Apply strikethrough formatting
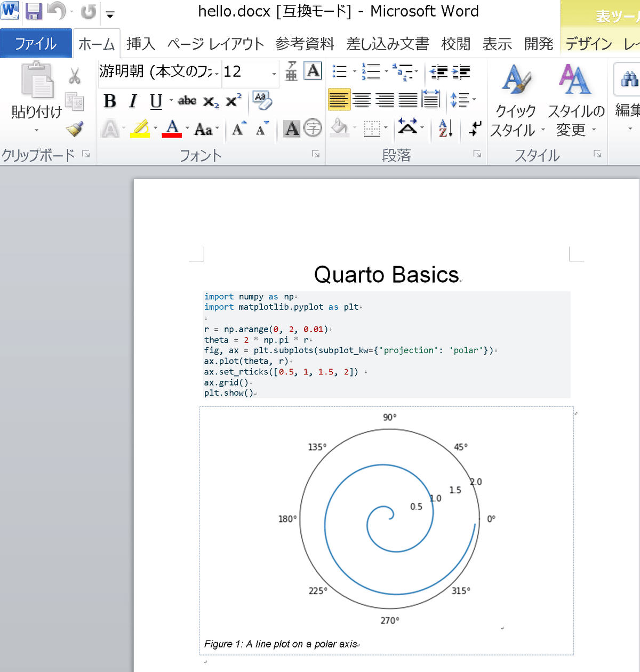Screen dimensions: 640x672 (x=187, y=101)
